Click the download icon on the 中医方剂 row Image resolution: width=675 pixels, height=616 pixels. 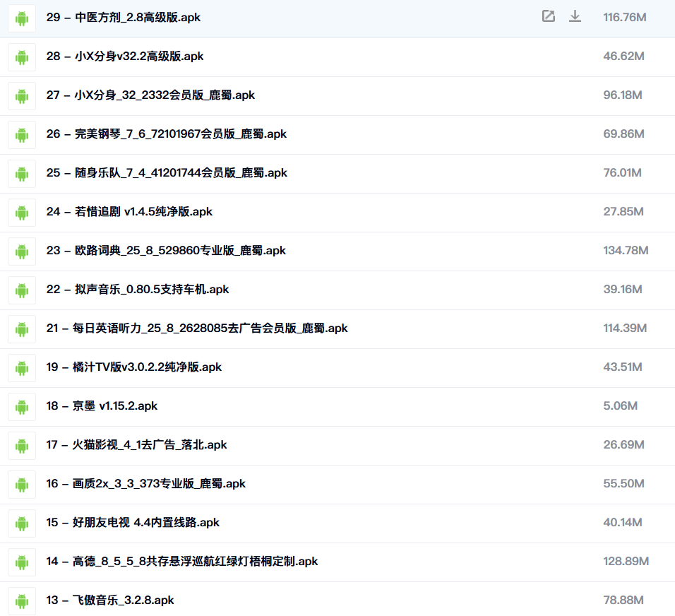(575, 16)
